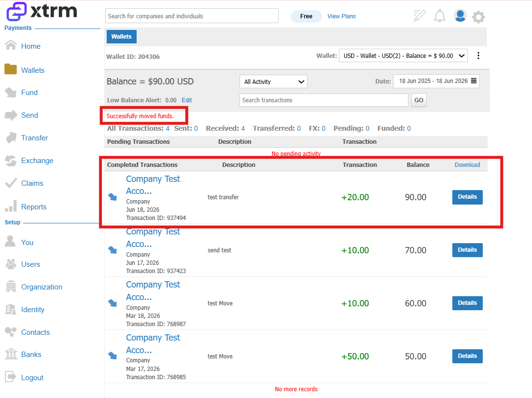The width and height of the screenshot is (532, 398).
Task: Click the Users group icon
Action: (x=11, y=264)
